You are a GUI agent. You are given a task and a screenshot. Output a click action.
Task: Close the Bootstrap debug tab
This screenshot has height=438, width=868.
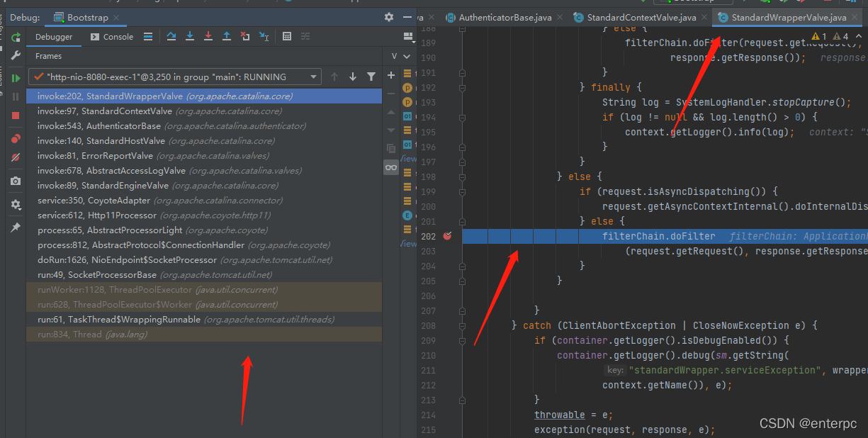click(x=115, y=18)
